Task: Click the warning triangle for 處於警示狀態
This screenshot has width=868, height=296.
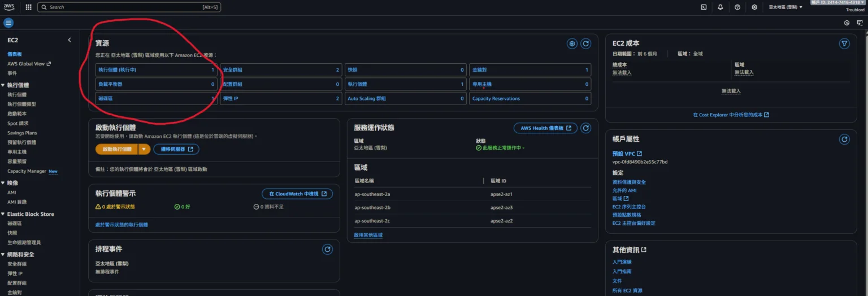Action: pyautogui.click(x=98, y=207)
